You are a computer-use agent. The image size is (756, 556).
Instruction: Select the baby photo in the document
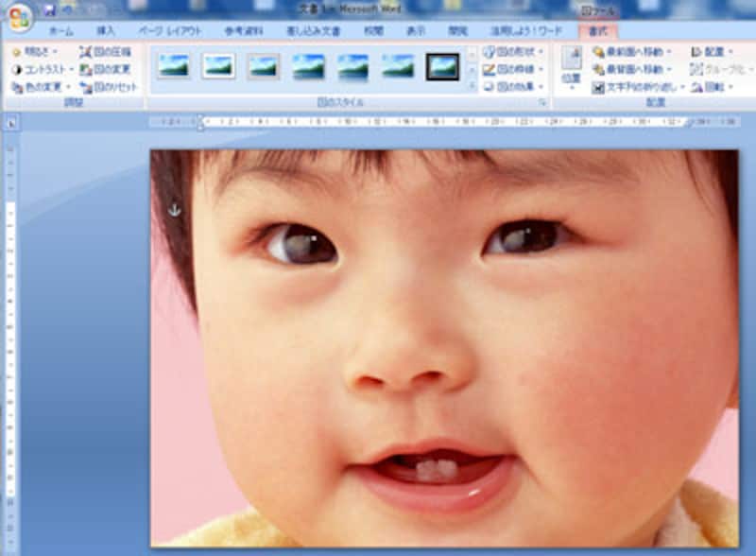point(444,348)
